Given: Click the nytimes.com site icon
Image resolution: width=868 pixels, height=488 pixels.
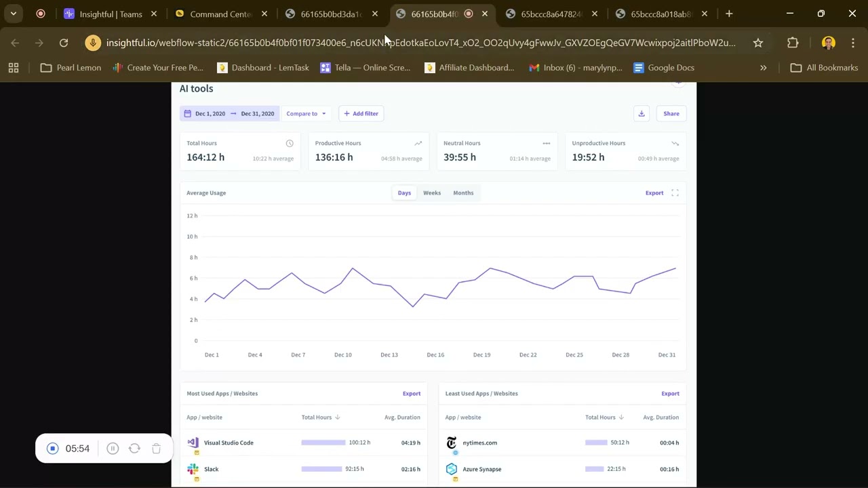Looking at the screenshot, I should coord(452,443).
